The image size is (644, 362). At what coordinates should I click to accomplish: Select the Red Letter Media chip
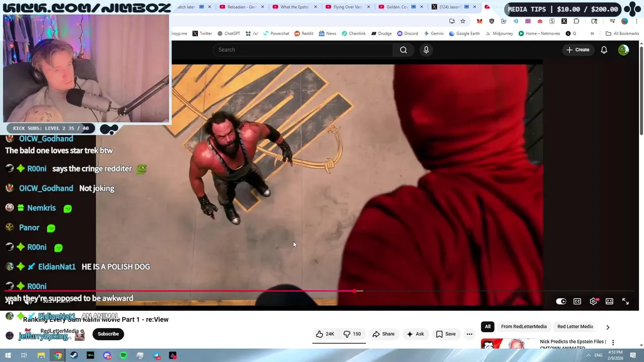pos(575,327)
